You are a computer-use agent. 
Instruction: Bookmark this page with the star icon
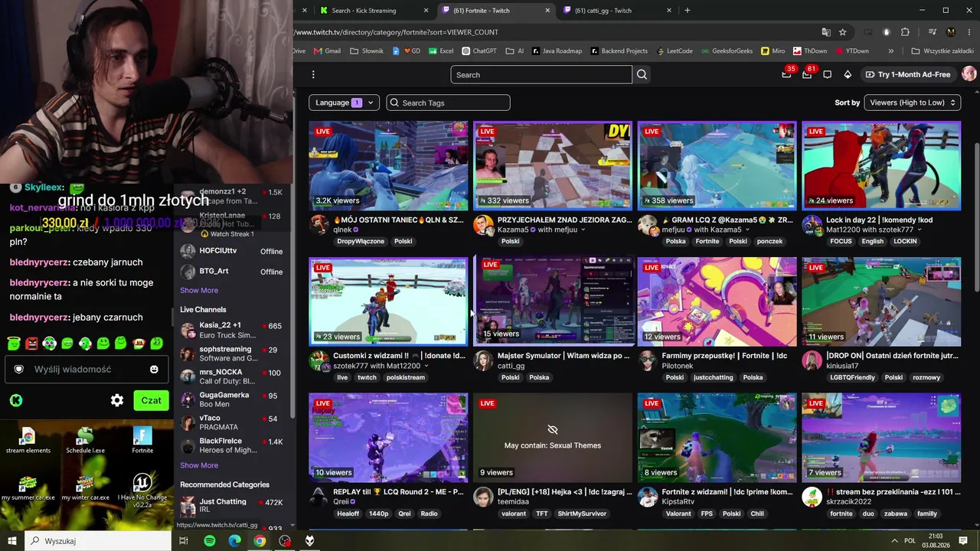[843, 32]
